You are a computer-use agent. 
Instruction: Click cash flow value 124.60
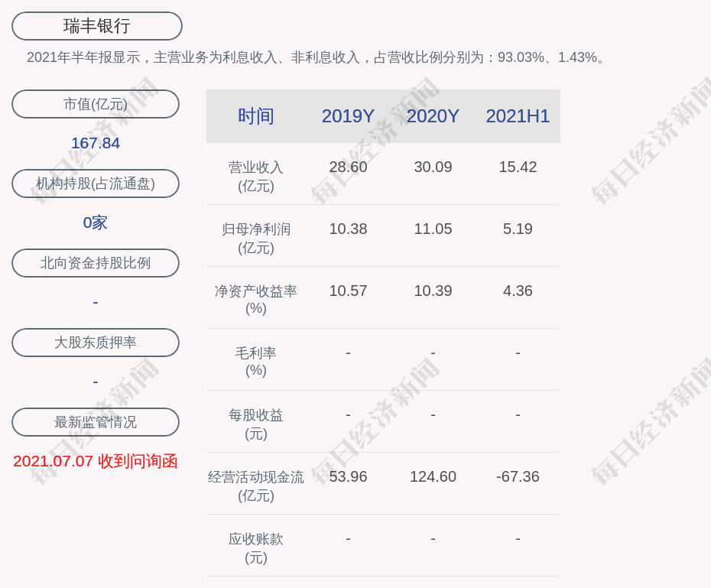point(433,476)
